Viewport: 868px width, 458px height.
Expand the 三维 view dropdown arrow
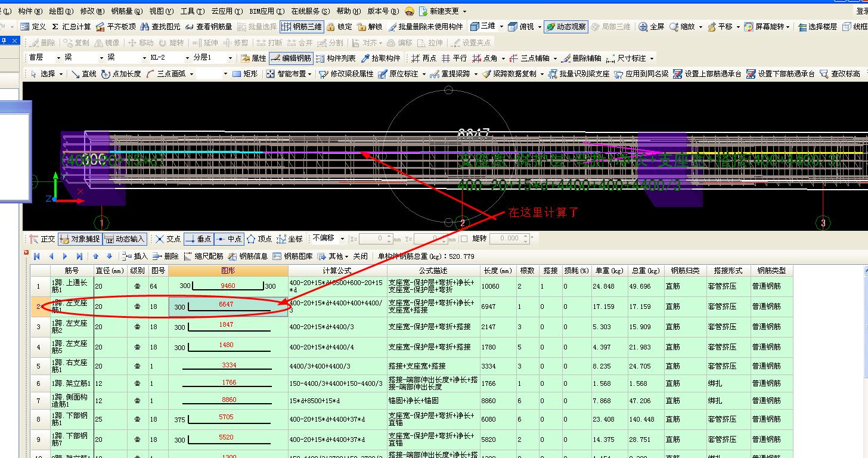coord(501,27)
